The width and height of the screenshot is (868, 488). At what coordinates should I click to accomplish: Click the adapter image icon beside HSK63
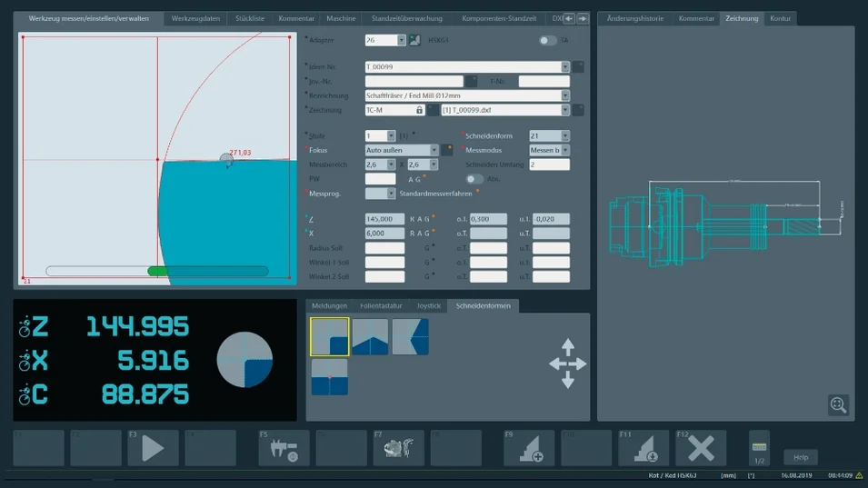(415, 40)
